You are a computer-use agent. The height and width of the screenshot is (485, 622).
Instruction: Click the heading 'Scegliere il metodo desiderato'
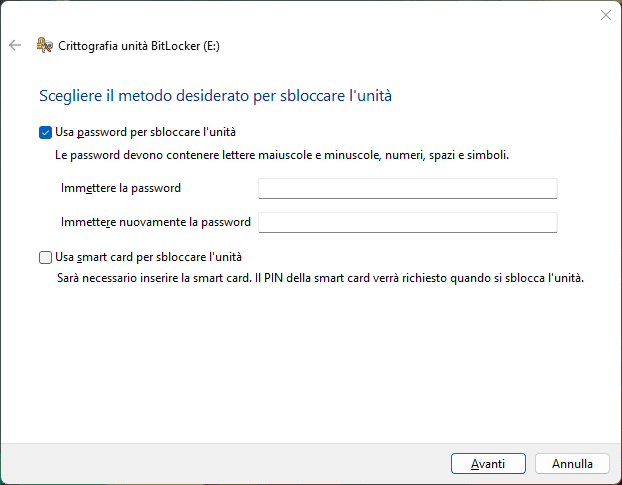(215, 96)
